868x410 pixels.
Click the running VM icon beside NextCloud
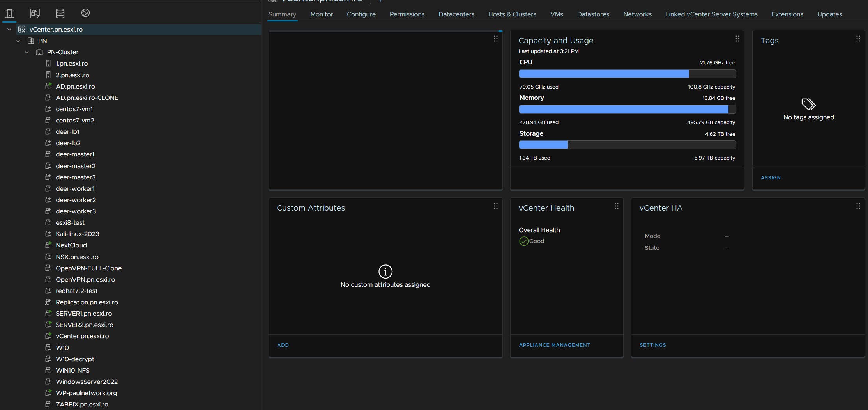48,245
